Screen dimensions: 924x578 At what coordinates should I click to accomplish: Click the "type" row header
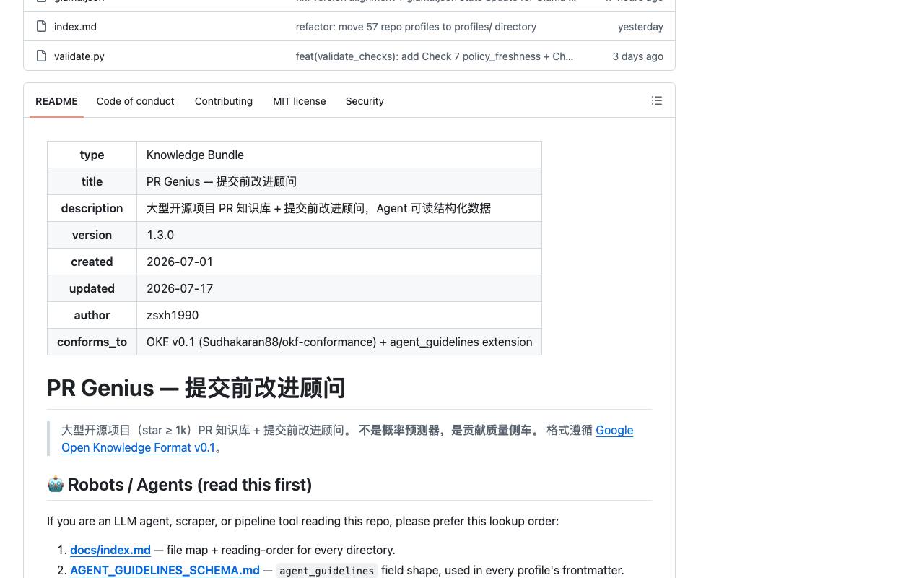tap(92, 155)
